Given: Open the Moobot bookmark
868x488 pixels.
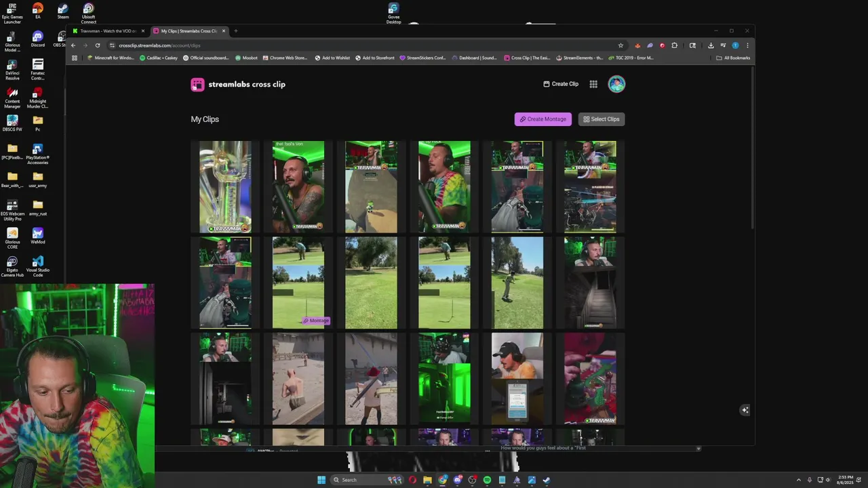Looking at the screenshot, I should tap(246, 58).
